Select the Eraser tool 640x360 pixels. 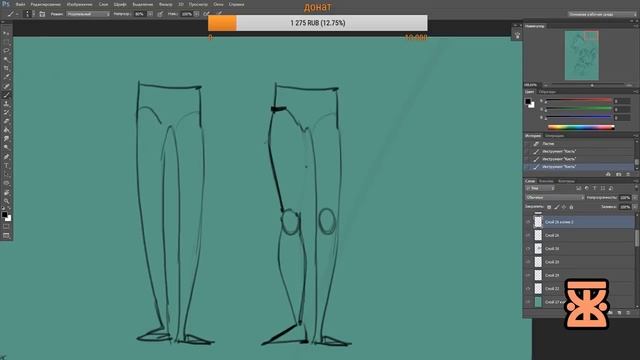point(6,122)
